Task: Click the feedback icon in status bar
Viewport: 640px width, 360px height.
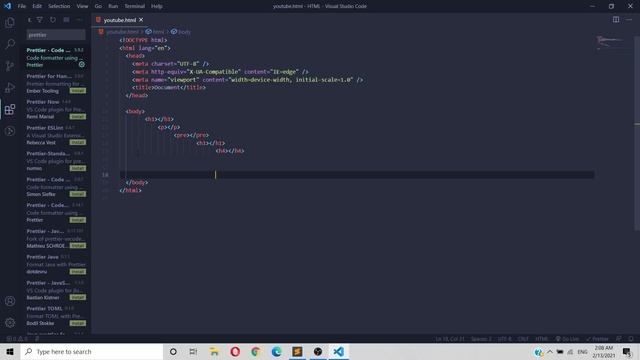Action: [x=619, y=339]
